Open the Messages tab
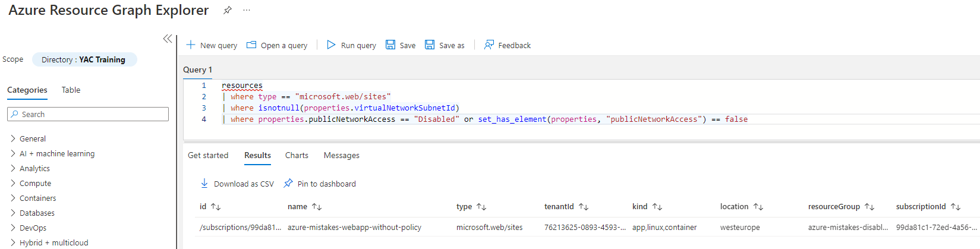The height and width of the screenshot is (249, 980). coord(342,155)
